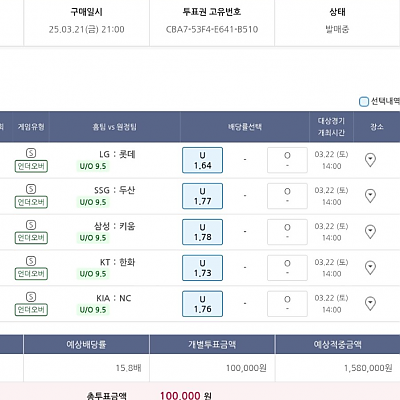Select Under 1.73 for KT vs 한화

pyautogui.click(x=202, y=268)
